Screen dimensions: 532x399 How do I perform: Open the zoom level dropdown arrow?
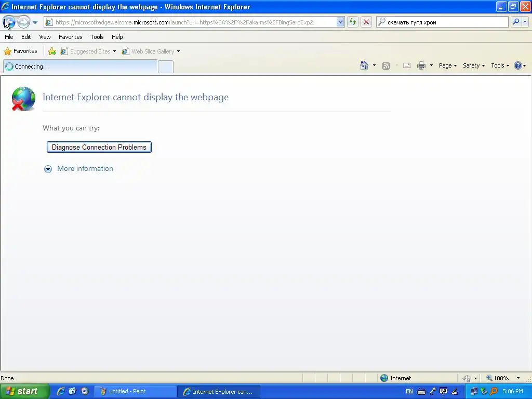click(518, 378)
